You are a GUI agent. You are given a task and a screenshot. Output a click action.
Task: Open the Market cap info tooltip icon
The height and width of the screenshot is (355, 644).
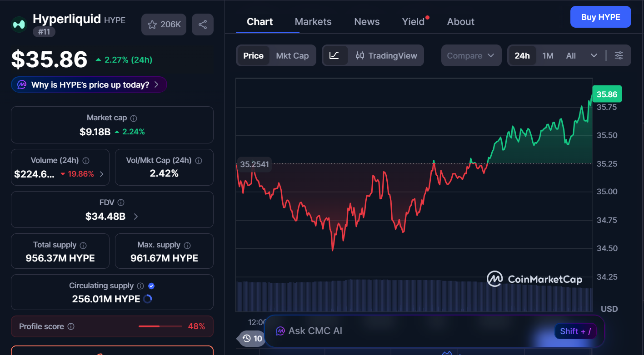tap(133, 118)
